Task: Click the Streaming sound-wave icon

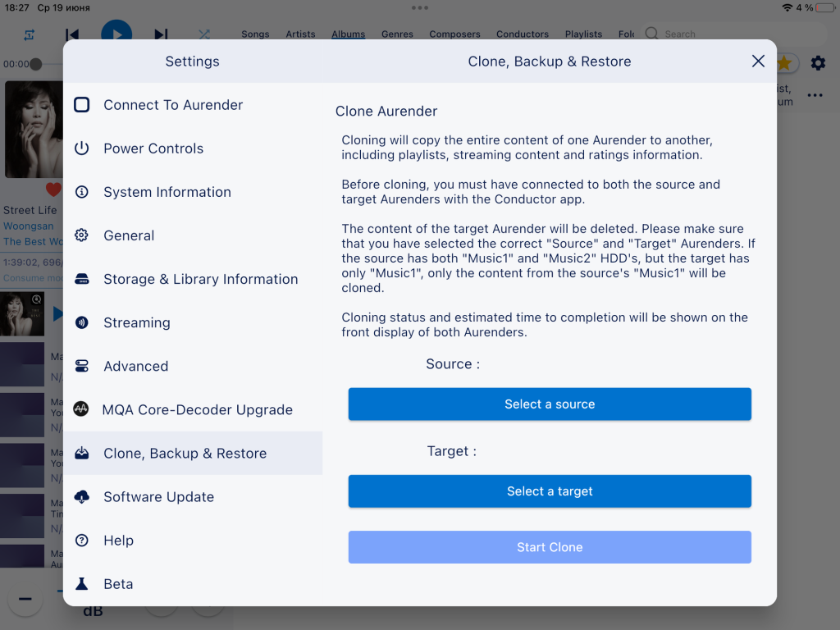Action: point(81,322)
